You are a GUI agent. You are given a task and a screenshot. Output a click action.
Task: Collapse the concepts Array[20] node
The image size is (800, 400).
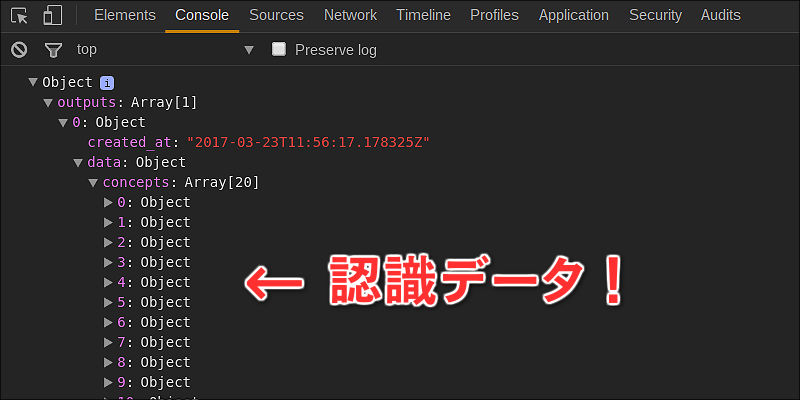click(x=93, y=183)
